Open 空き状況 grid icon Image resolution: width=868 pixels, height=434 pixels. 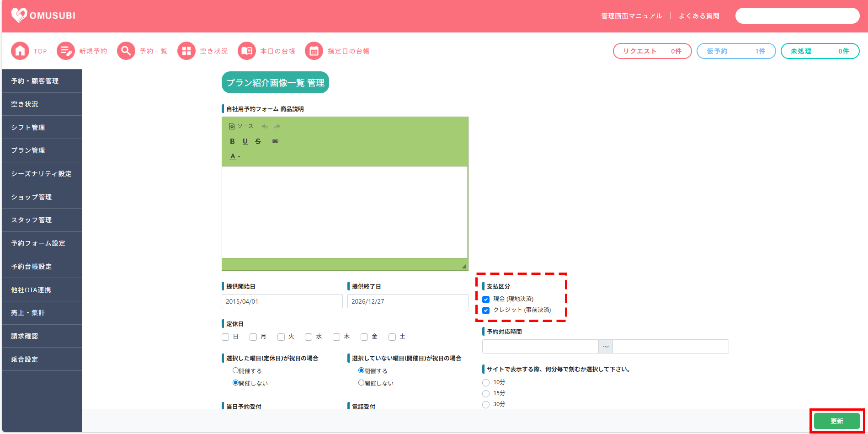click(x=186, y=51)
